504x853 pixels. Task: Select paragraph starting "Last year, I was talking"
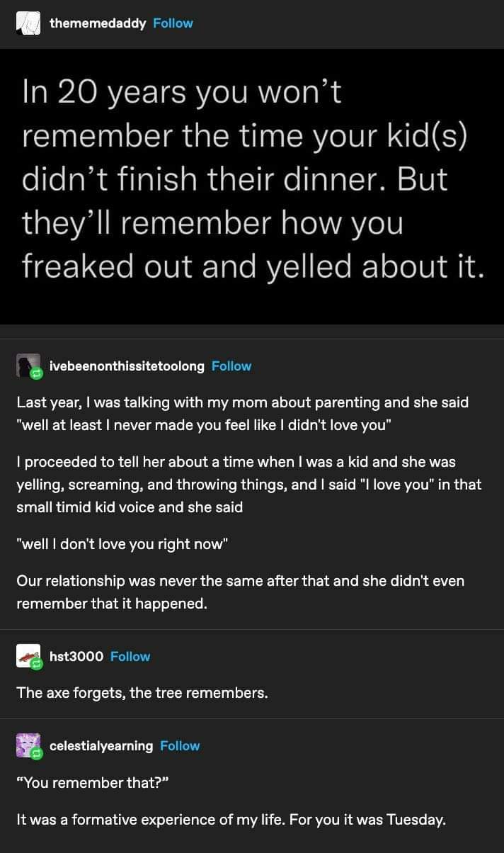pyautogui.click(x=243, y=414)
